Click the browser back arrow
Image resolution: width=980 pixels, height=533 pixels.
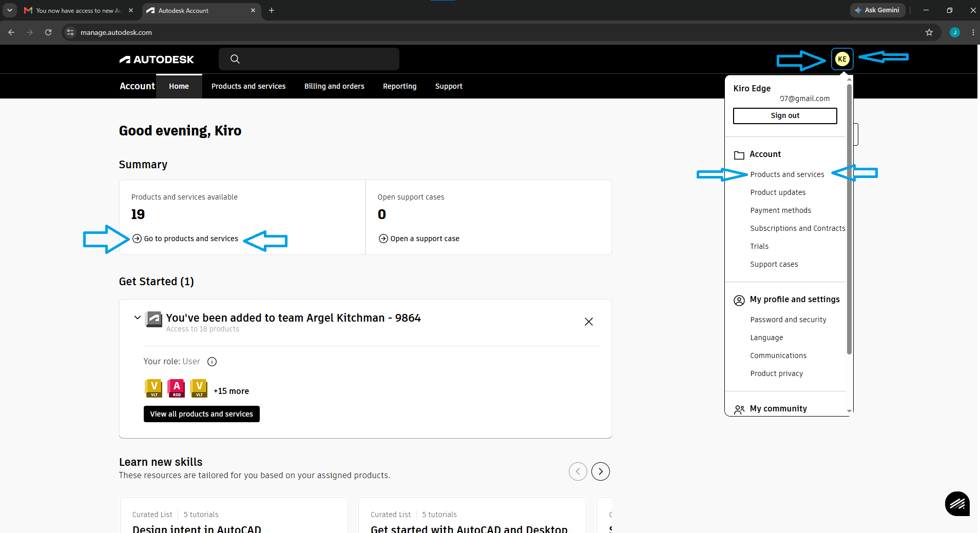click(11, 32)
